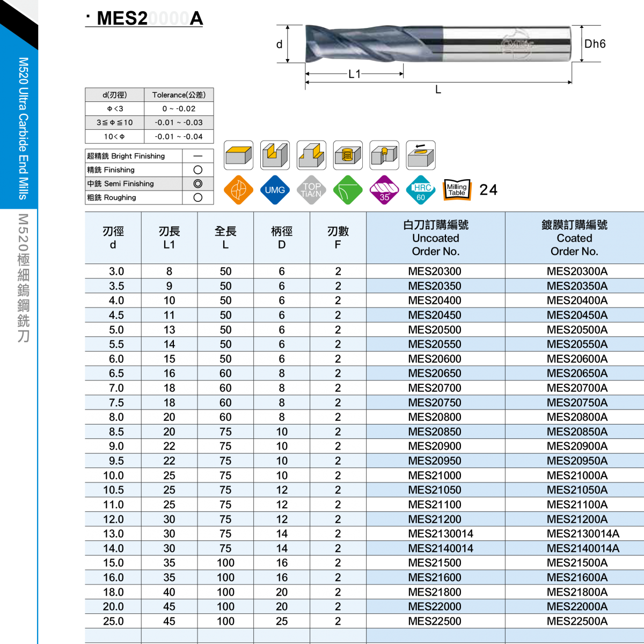Viewport: 644px width, 644px height.
Task: Click the slot milling application icon
Action: click(x=275, y=156)
